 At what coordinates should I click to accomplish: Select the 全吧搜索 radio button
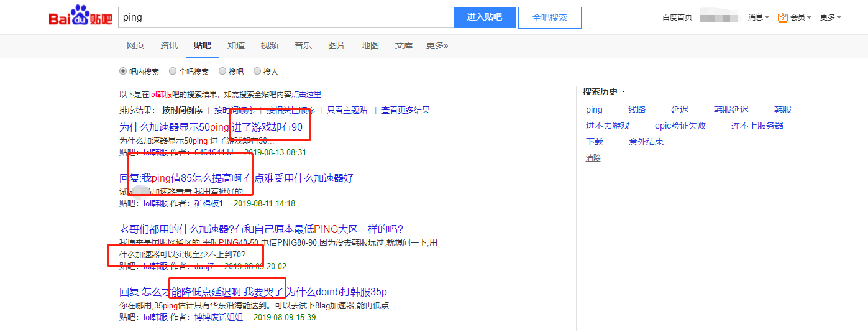[x=173, y=71]
